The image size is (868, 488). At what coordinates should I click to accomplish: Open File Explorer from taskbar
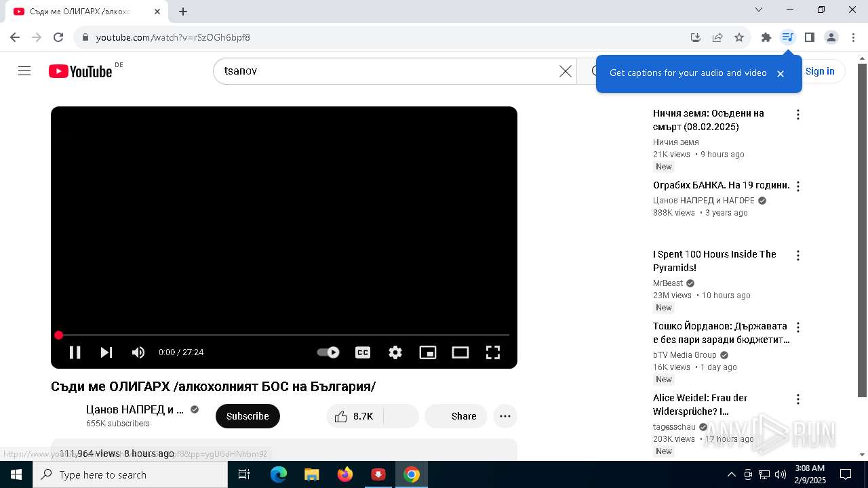point(312,474)
